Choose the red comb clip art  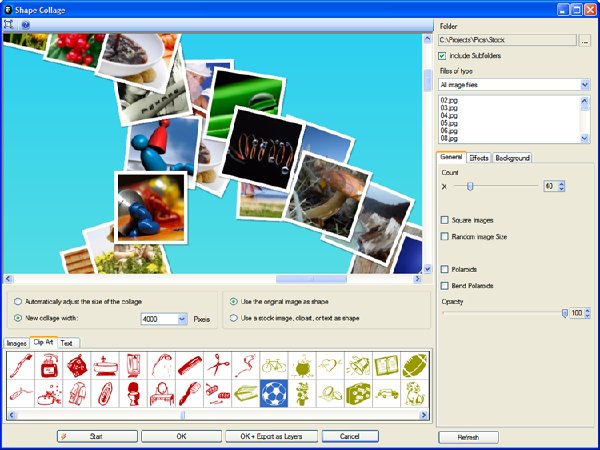point(190,365)
